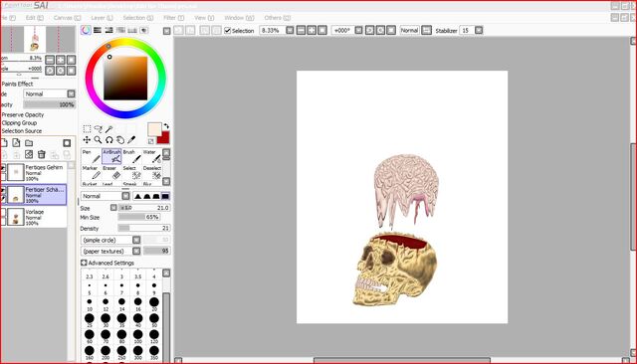637x364 pixels.
Task: Open the rotation angle +000° dropdown
Action: point(358,31)
